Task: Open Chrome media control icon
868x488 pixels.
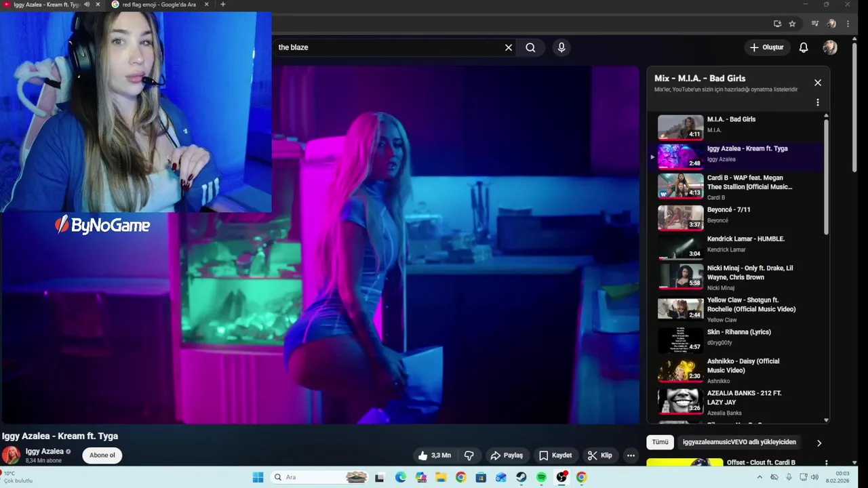Action: [x=815, y=24]
